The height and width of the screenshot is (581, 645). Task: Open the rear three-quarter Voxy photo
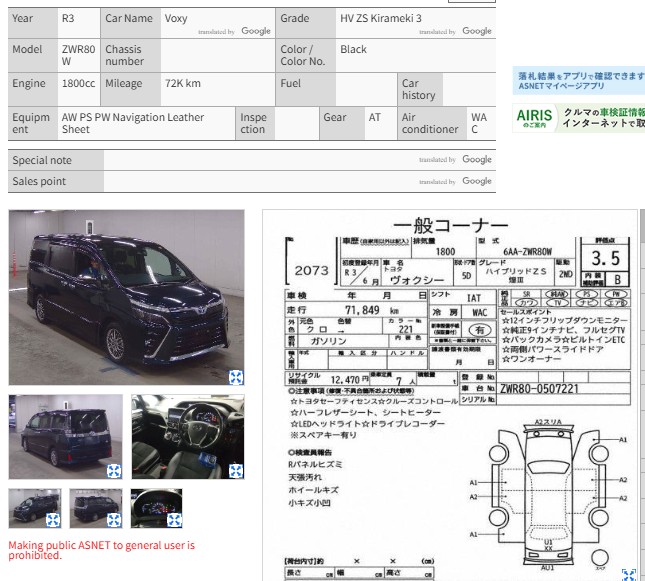pyautogui.click(x=66, y=437)
